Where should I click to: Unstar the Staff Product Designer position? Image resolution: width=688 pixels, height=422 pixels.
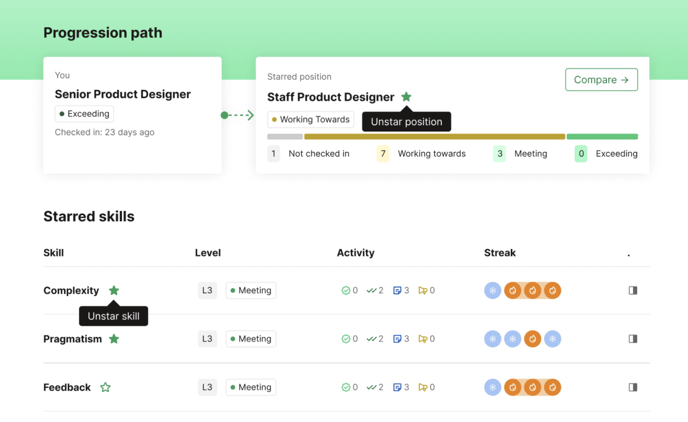point(406,97)
